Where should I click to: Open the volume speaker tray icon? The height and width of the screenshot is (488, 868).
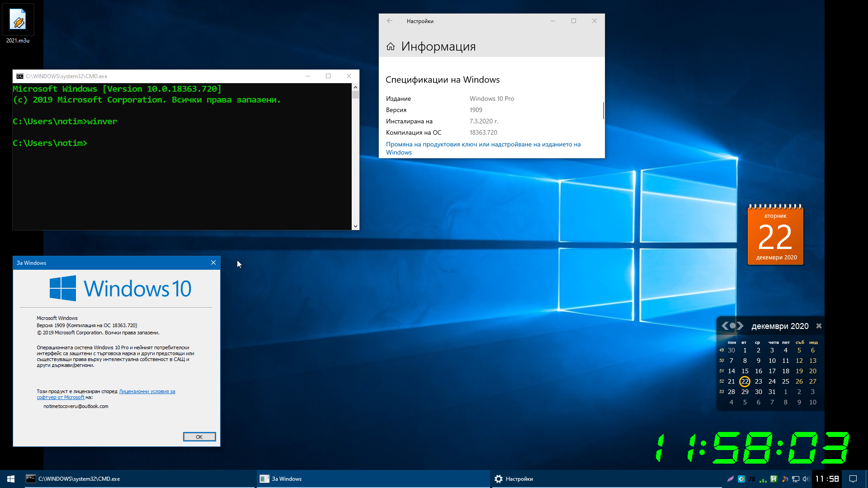click(x=806, y=479)
